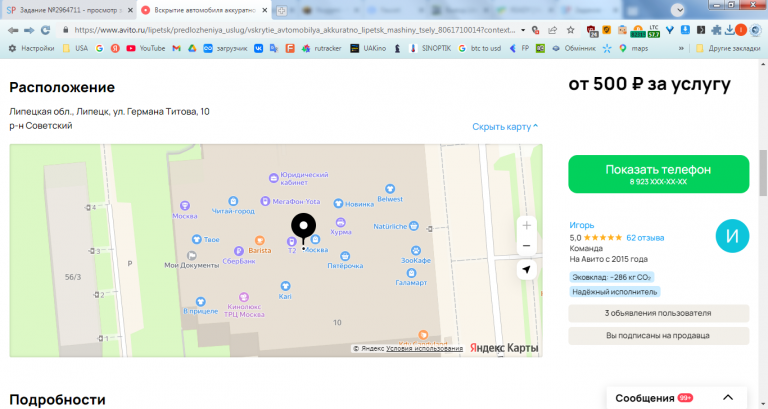Open the browser downloads icon

[729, 30]
